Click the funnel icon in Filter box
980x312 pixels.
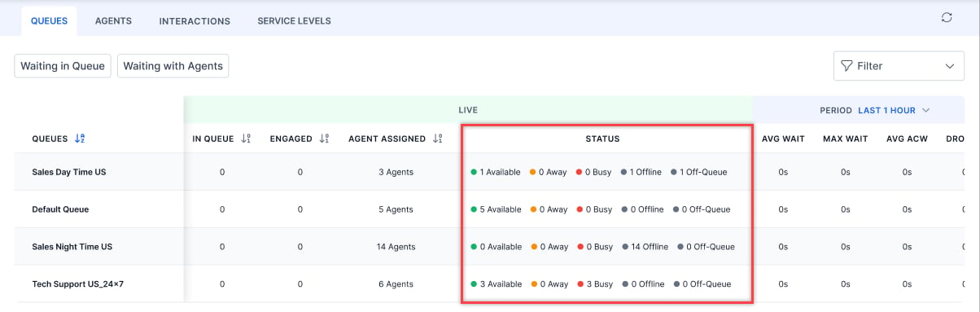847,66
